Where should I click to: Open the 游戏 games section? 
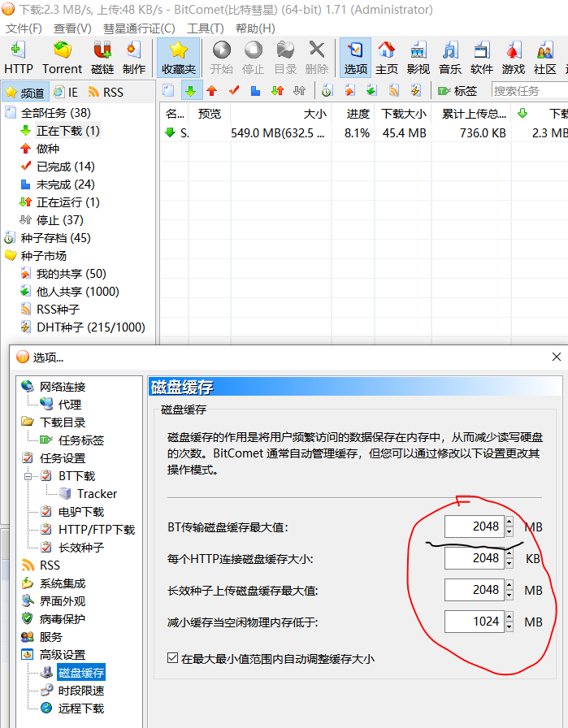coord(514,58)
